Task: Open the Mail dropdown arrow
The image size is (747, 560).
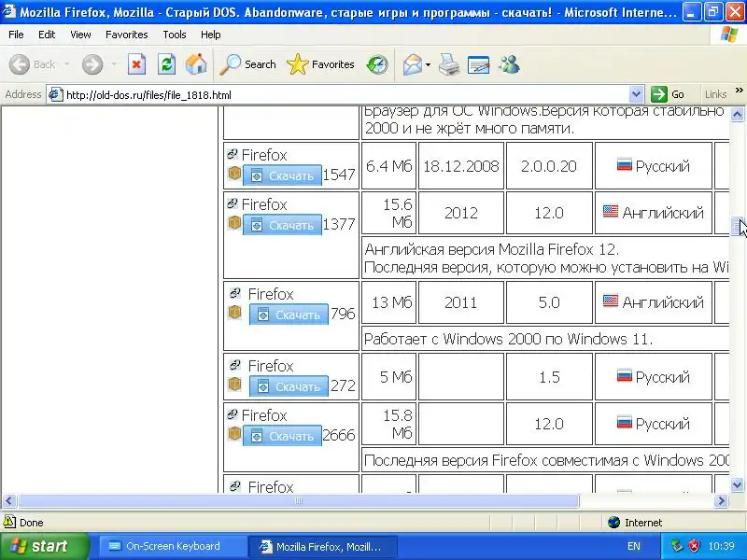Action: click(x=428, y=64)
